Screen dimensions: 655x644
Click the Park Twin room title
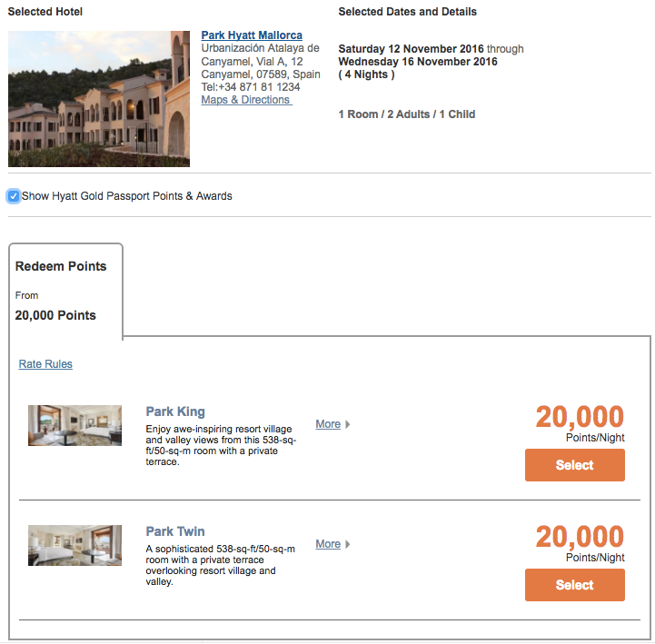tap(175, 531)
